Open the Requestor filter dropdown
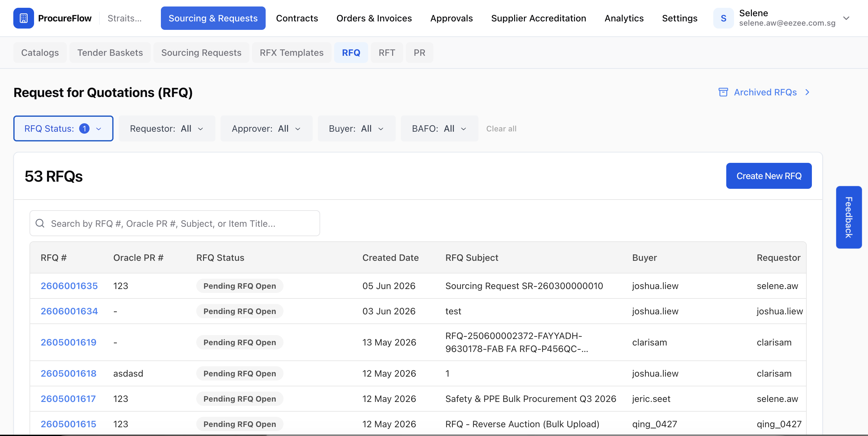Image resolution: width=868 pixels, height=436 pixels. (x=167, y=128)
